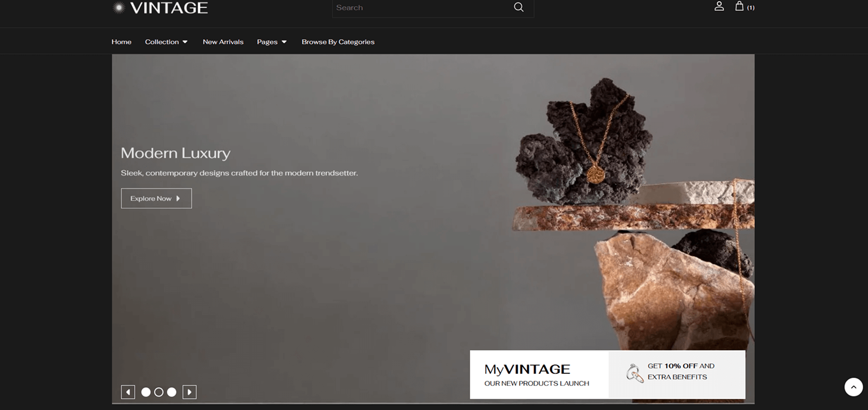The image size is (868, 410).
Task: Select the second slider dot
Action: click(x=159, y=392)
